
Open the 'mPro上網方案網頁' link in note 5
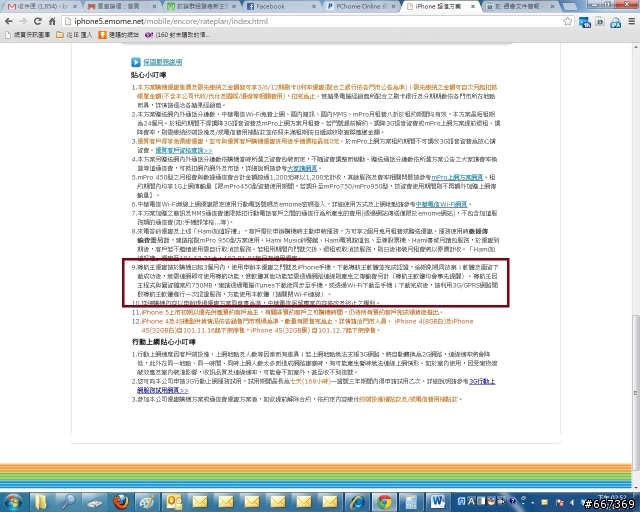point(457,177)
